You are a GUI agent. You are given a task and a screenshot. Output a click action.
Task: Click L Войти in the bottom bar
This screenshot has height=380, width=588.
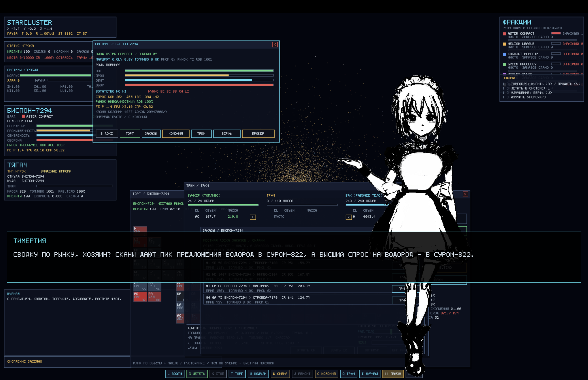(x=175, y=374)
